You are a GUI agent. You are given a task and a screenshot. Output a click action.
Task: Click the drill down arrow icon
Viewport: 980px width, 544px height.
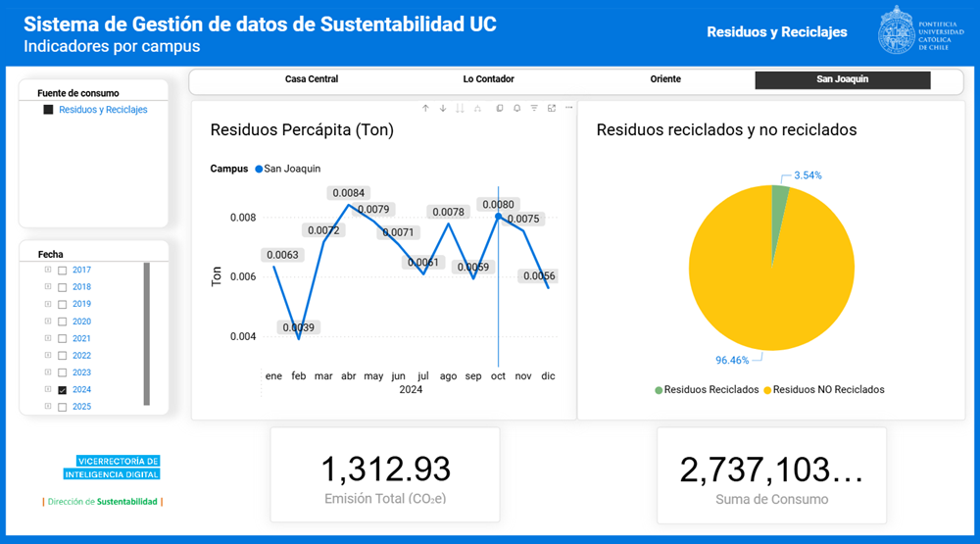[443, 109]
